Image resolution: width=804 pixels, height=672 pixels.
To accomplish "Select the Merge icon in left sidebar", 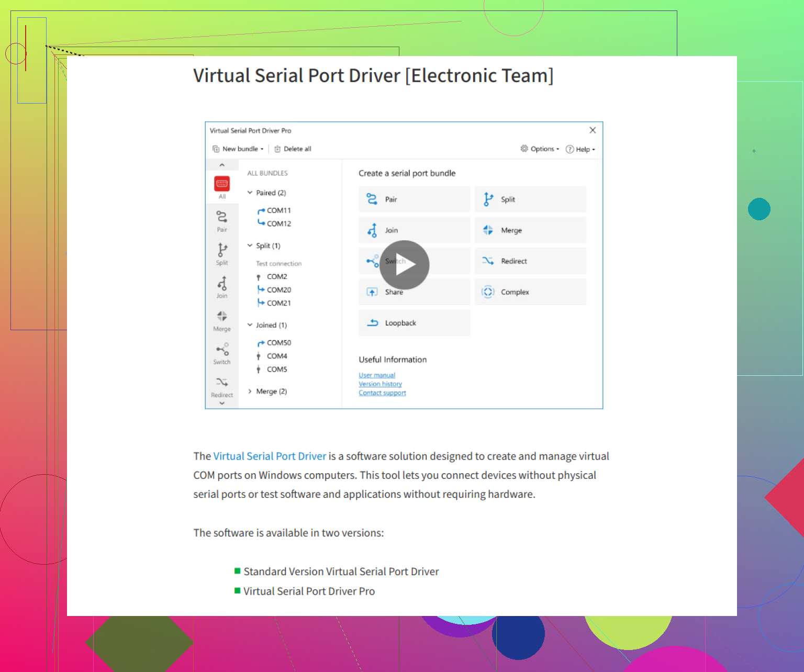I will pyautogui.click(x=222, y=316).
